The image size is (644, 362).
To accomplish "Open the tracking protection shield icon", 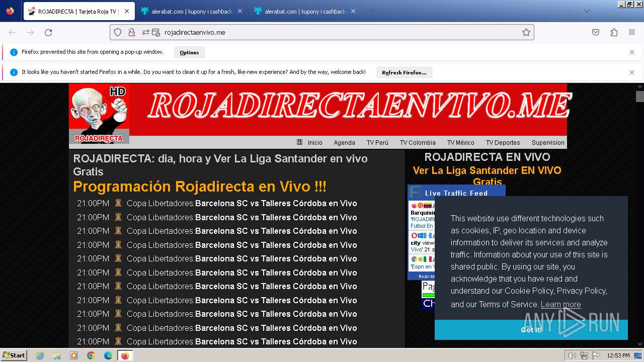I will coord(118,32).
